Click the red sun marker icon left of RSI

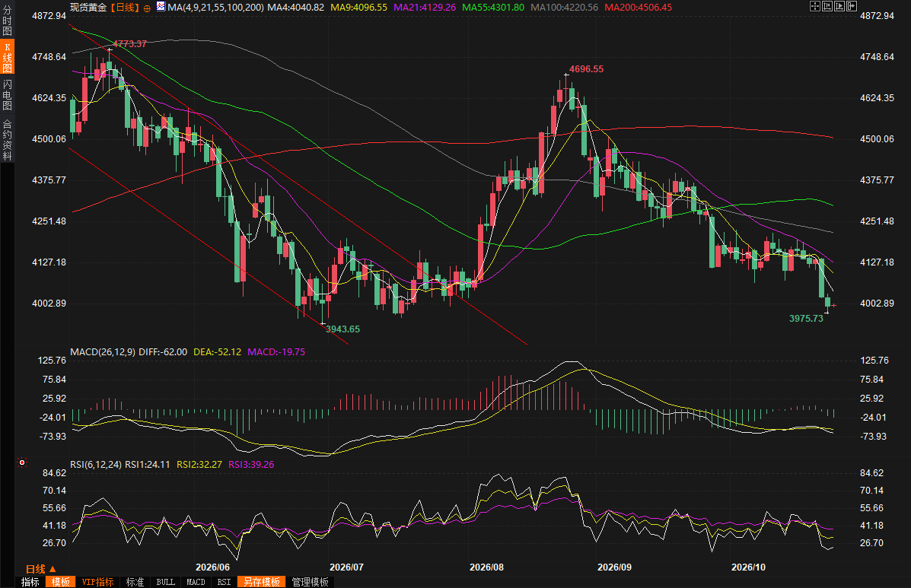pos(22,462)
